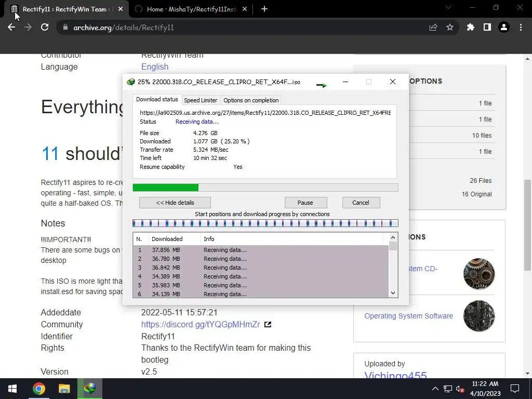Open the Chrome profile avatar
The image size is (532, 399).
coord(504,27)
